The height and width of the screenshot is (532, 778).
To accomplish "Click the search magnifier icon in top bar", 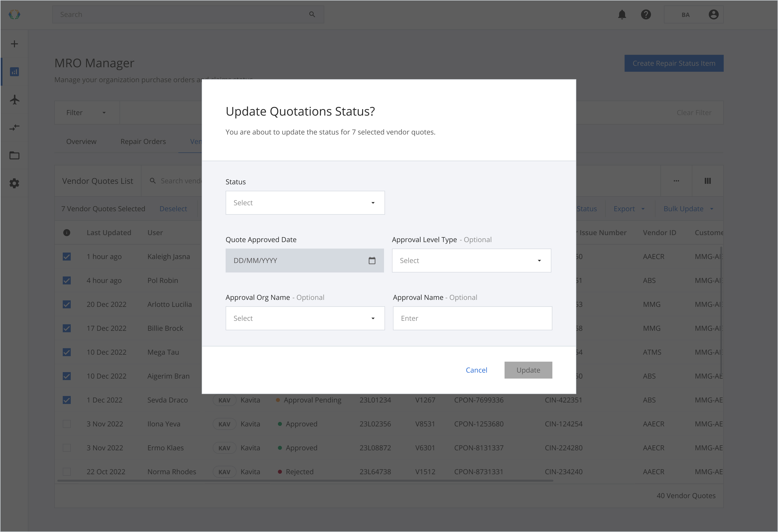I will click(x=312, y=14).
